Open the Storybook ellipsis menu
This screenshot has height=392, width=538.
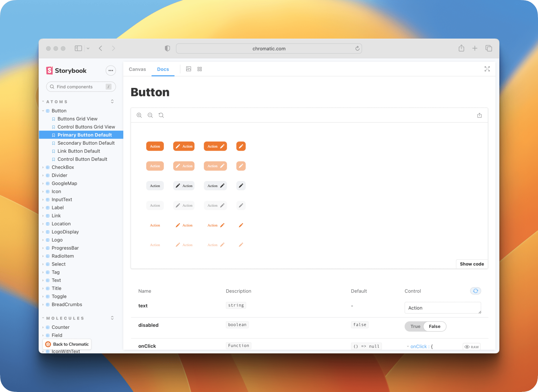[111, 70]
